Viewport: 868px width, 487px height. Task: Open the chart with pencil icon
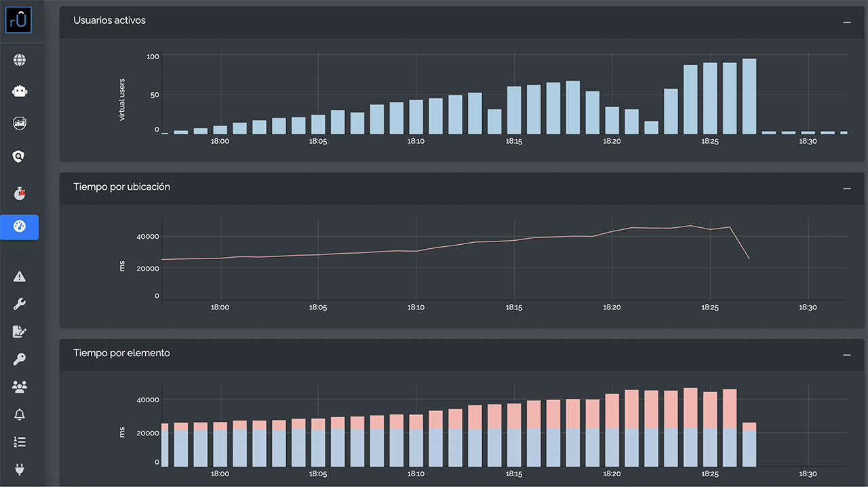pyautogui.click(x=20, y=332)
